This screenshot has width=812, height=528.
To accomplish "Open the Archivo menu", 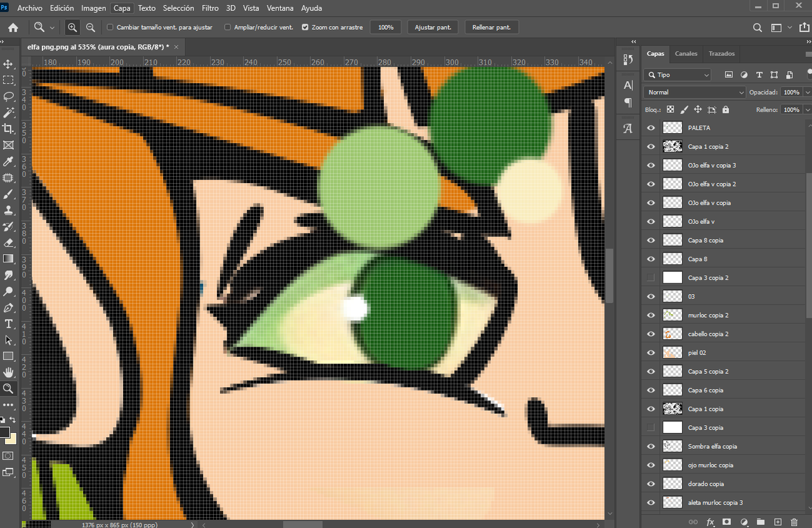I will [30, 8].
